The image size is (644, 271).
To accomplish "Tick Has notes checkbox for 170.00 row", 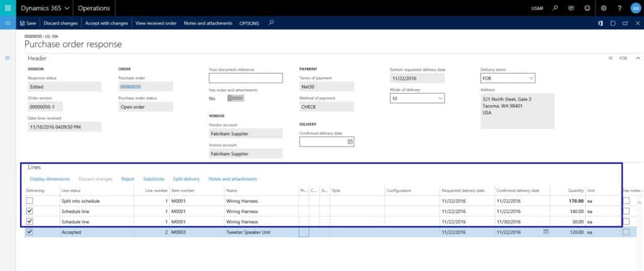I will pyautogui.click(x=626, y=201).
